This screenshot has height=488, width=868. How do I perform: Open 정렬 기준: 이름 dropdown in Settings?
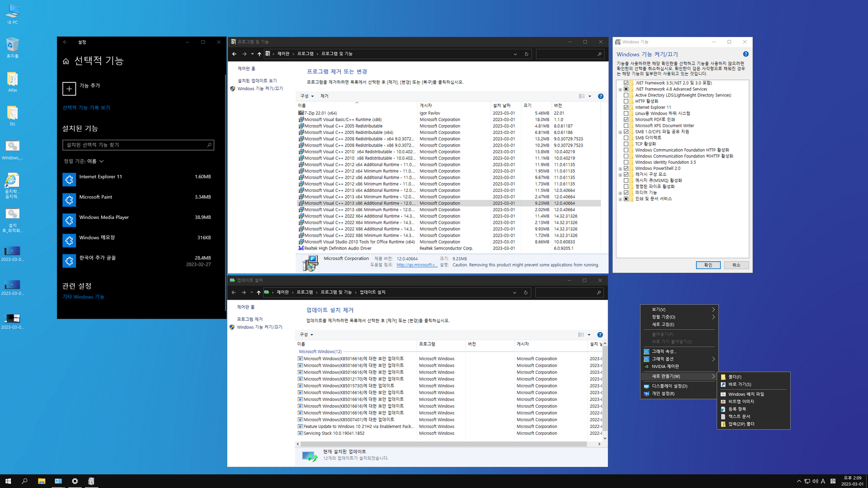tap(84, 162)
